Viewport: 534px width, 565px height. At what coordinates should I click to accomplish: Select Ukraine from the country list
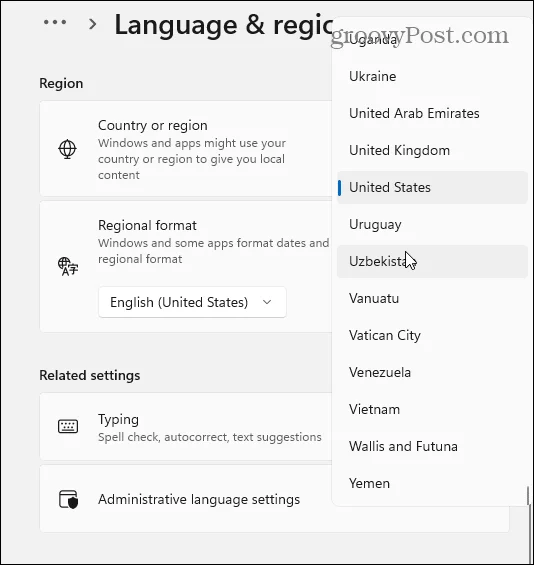tap(432, 76)
